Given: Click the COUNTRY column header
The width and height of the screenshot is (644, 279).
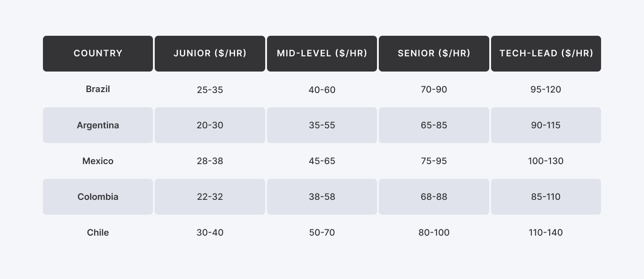Looking at the screenshot, I should point(98,54).
